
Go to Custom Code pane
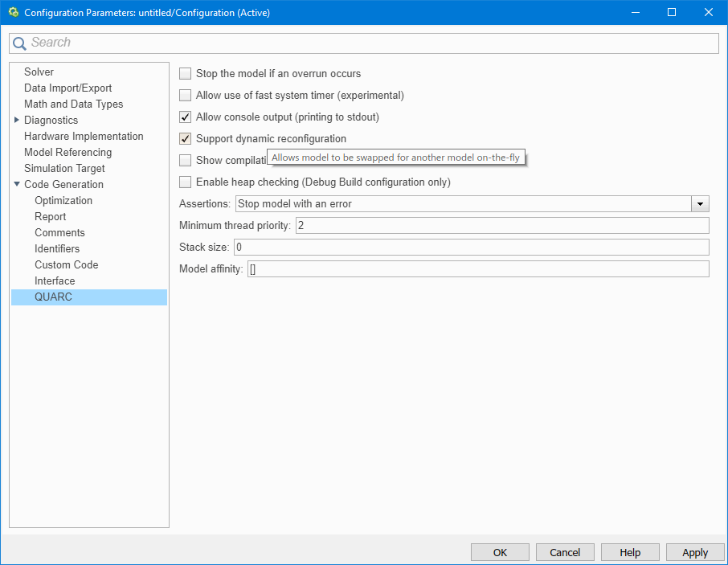(66, 265)
